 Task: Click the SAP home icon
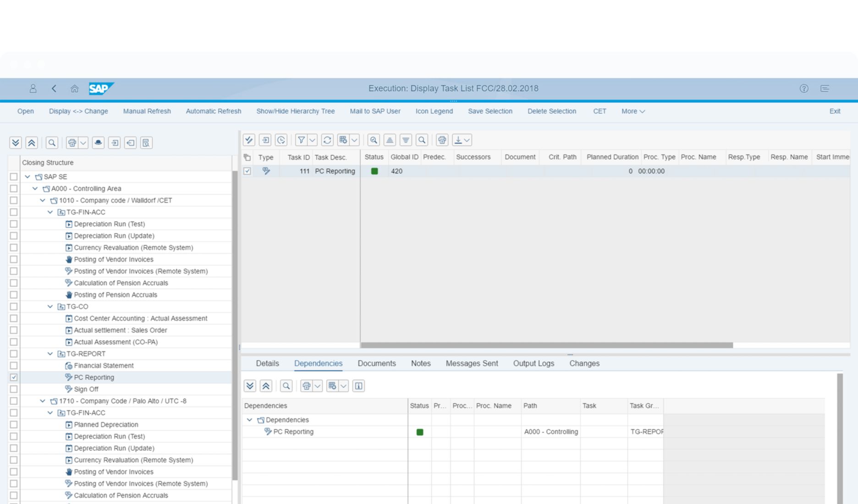(x=74, y=88)
